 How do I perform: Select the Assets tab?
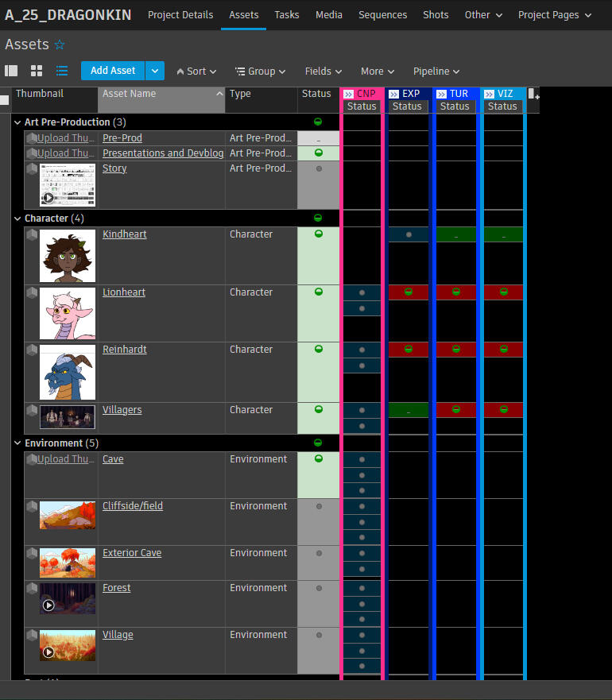coord(243,15)
